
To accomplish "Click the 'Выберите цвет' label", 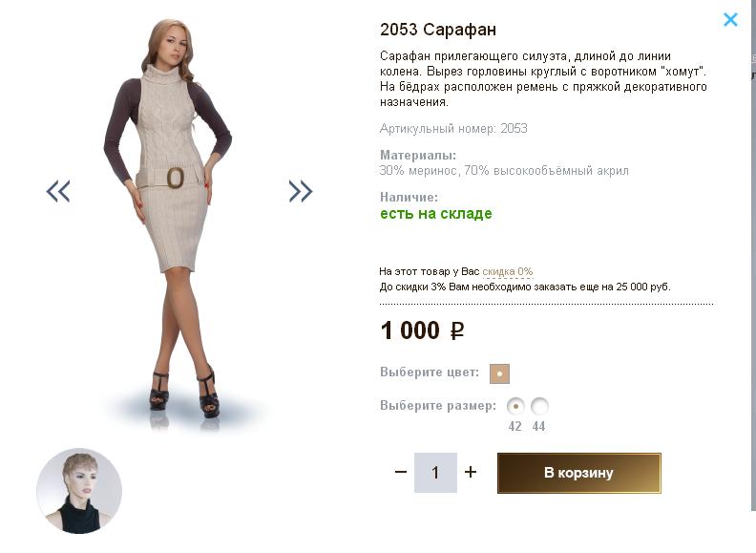I will click(x=430, y=372).
